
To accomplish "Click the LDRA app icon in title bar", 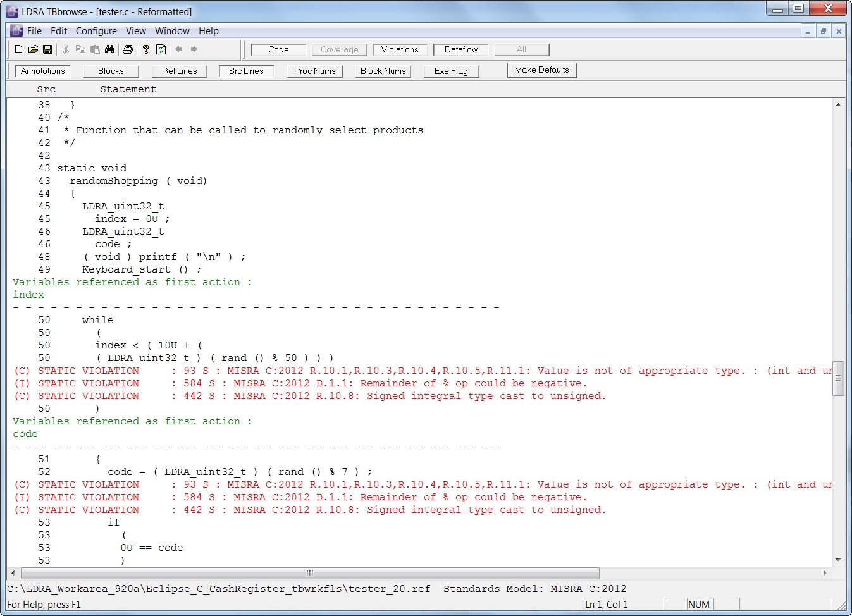I will tap(12, 11).
